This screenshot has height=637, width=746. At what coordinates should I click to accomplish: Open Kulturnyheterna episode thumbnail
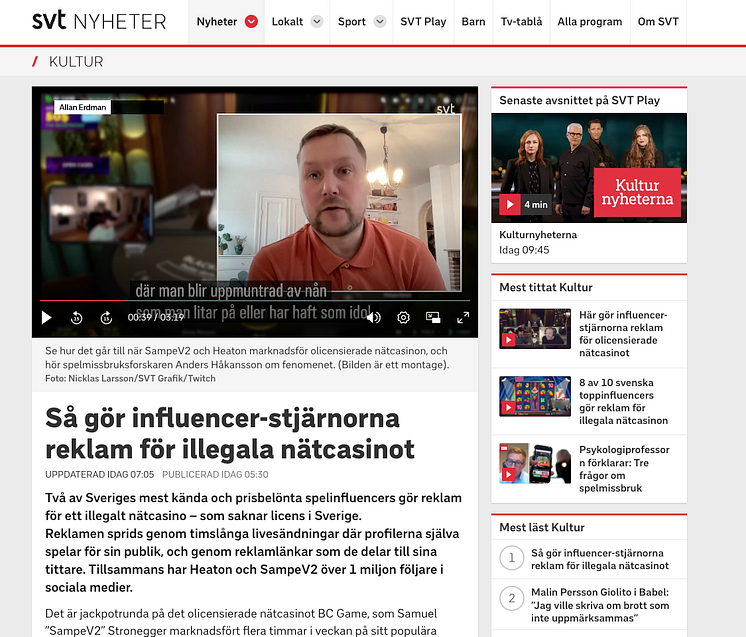tap(589, 167)
